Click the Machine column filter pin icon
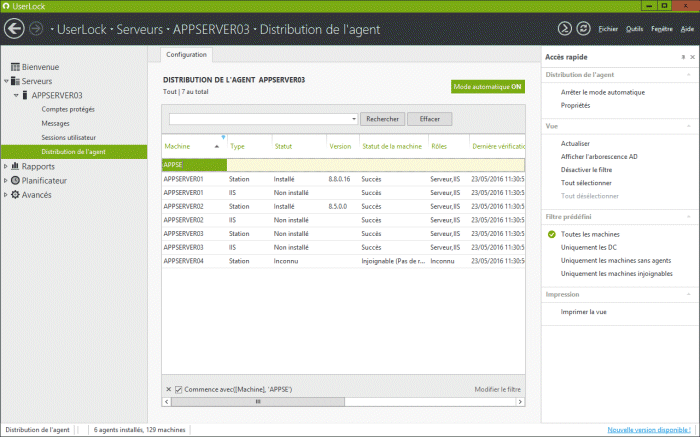Viewport: 700px width, 437px height. coord(223,137)
